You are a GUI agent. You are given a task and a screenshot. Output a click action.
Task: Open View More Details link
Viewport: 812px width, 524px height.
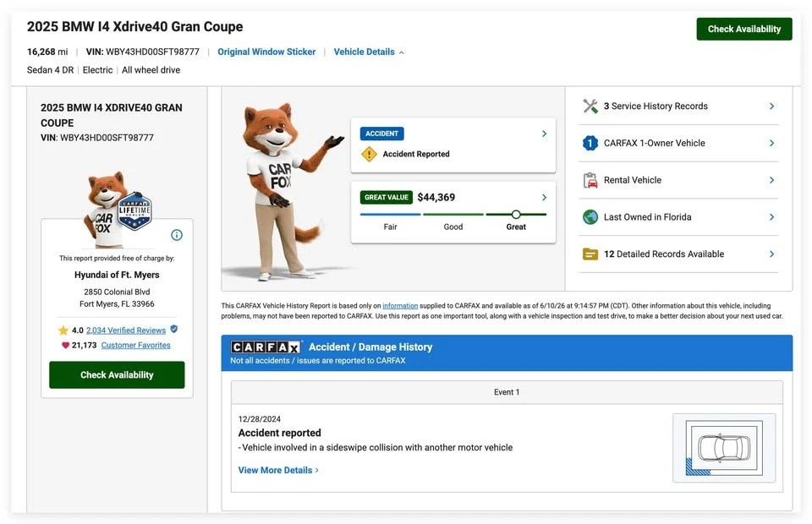tap(278, 470)
